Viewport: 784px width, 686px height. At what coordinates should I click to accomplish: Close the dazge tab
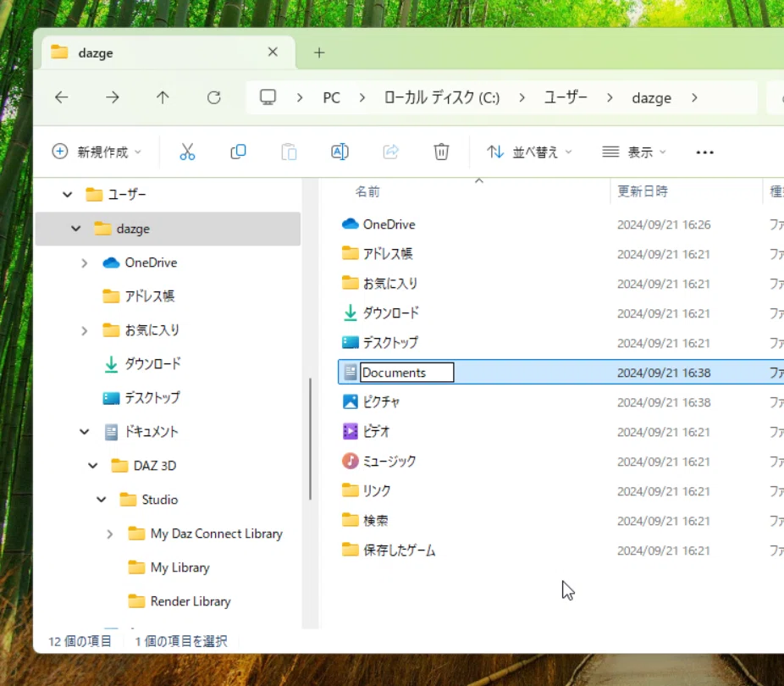pyautogui.click(x=273, y=52)
